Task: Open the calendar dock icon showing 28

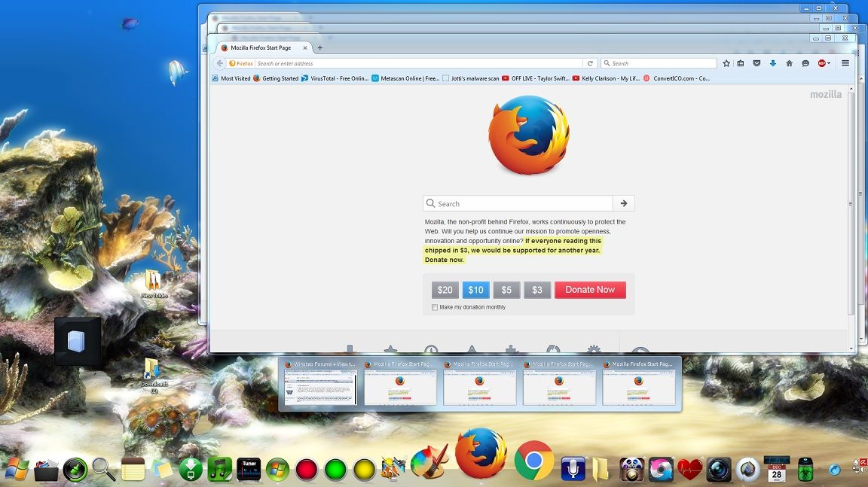Action: (x=777, y=469)
